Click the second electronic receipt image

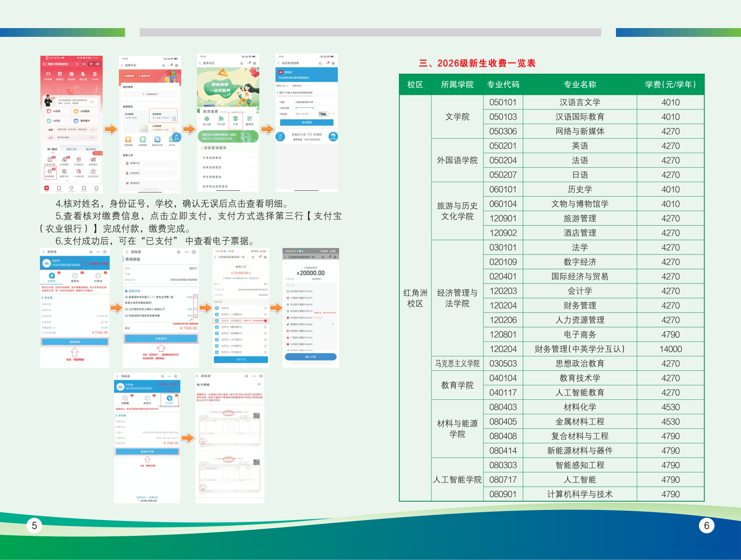coord(229,475)
